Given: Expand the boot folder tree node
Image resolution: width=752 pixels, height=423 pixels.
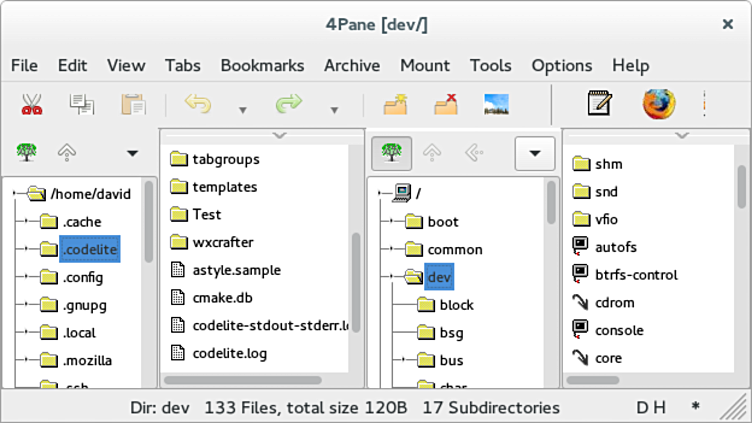Looking at the screenshot, I should 385,222.
